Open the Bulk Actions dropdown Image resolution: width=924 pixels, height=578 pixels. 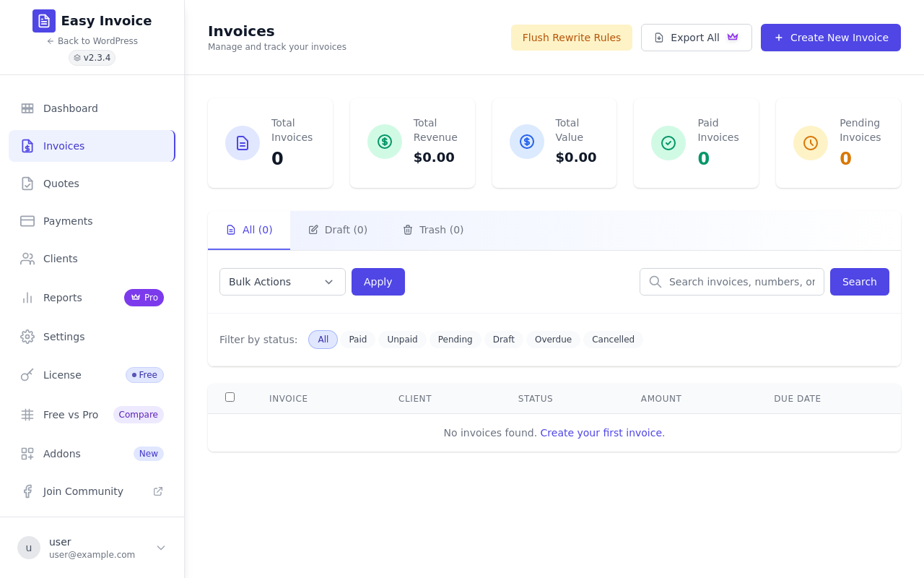click(x=282, y=282)
